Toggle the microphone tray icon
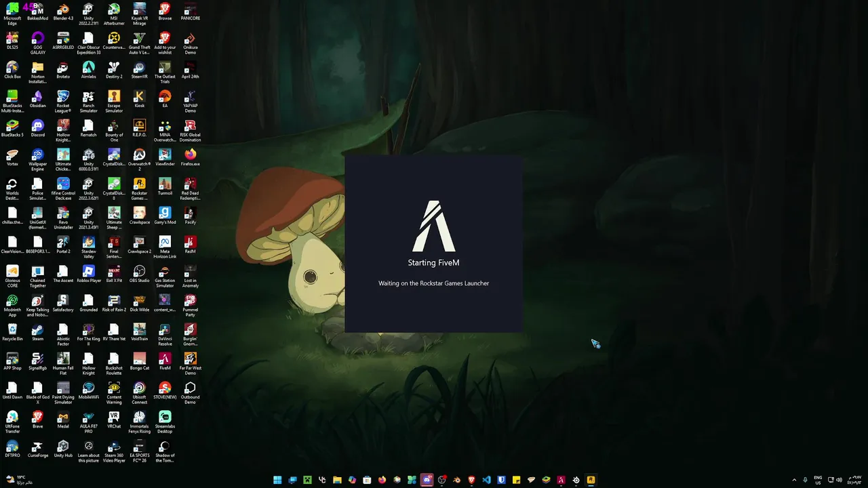Viewport: 868px width, 488px height. click(805, 480)
